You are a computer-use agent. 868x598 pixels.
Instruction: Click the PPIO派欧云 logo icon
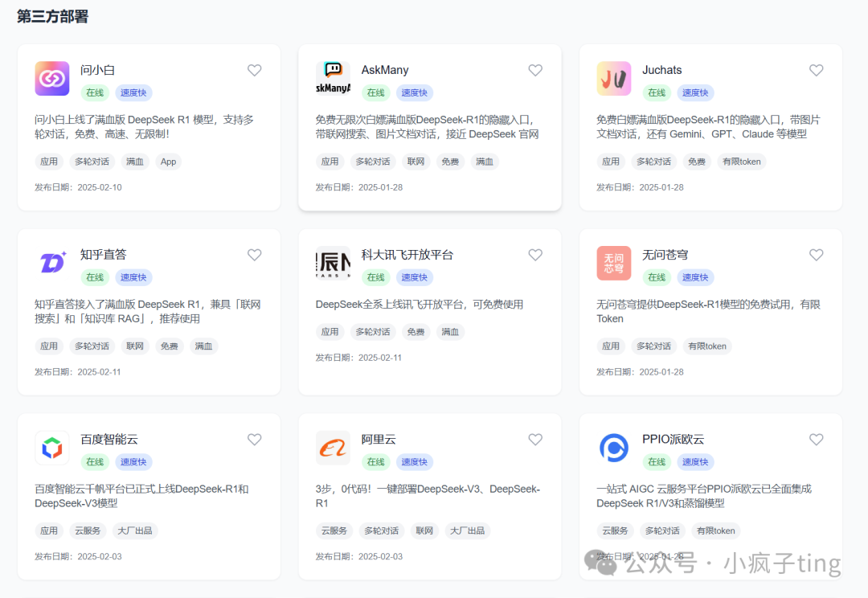[x=614, y=448]
